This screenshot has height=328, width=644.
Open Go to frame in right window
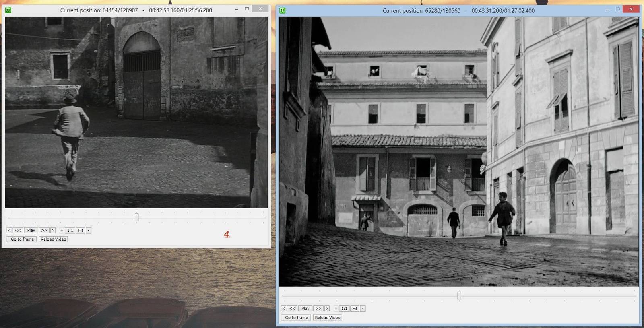click(296, 318)
